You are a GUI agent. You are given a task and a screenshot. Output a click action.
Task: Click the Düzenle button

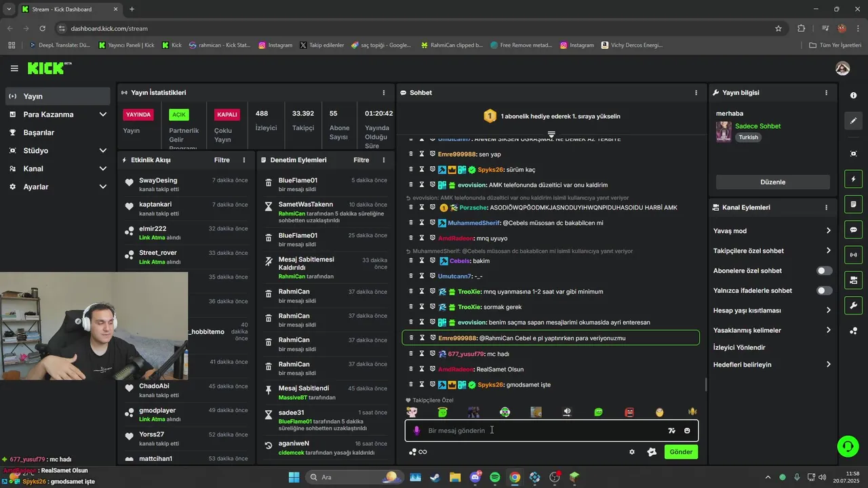(x=772, y=182)
